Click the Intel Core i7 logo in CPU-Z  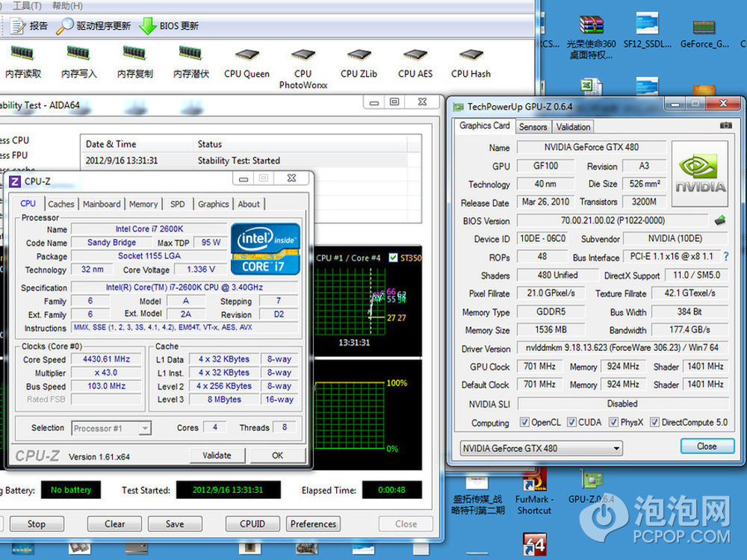(x=265, y=249)
